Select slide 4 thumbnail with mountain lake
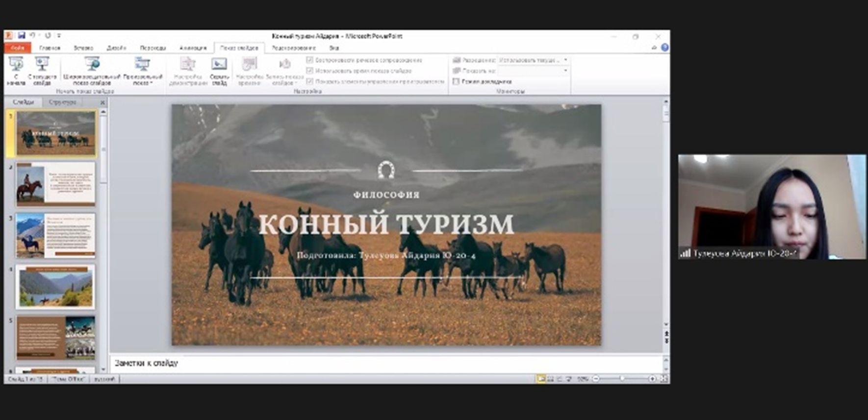Screen dimensions: 868x420 coord(55,287)
